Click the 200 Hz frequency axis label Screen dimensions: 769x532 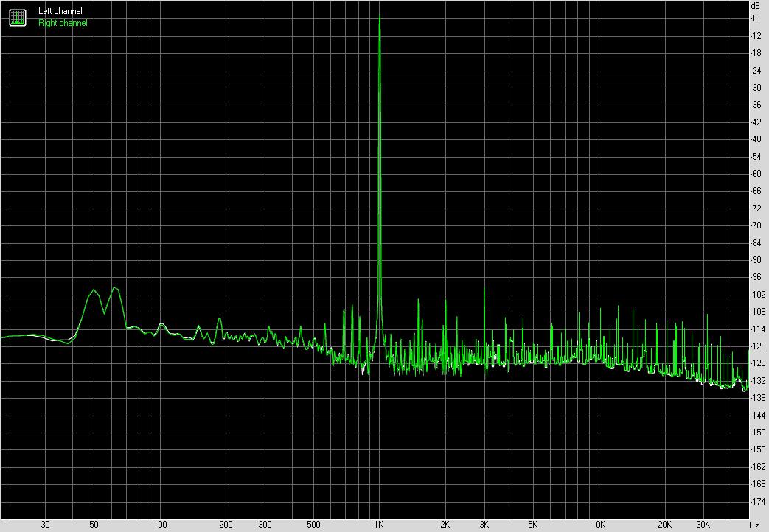(x=226, y=525)
